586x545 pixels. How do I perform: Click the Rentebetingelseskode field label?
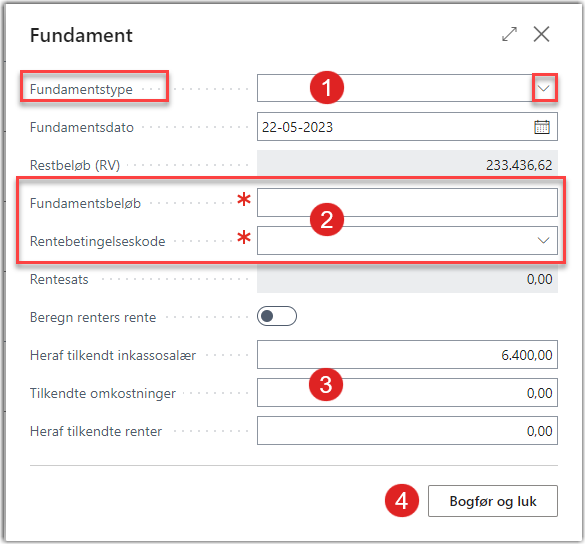coord(98,241)
